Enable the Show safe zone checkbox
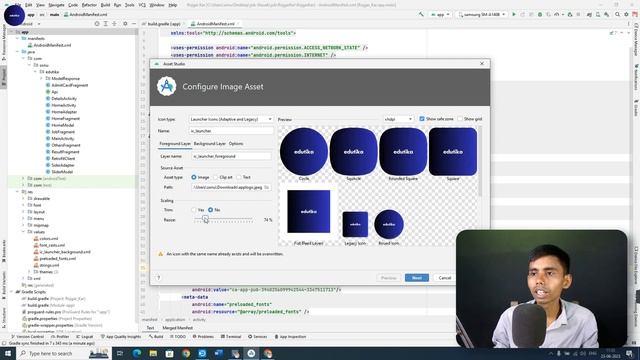This screenshot has width=640, height=360. point(422,119)
